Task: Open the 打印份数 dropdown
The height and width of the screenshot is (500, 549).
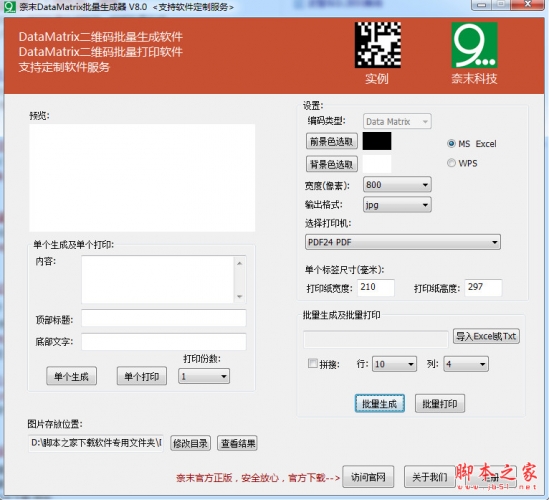Action: click(204, 376)
